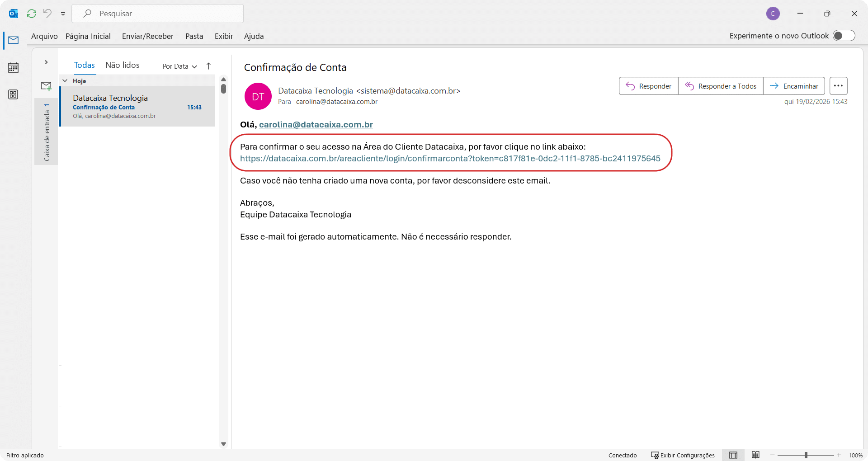868x461 pixels.
Task: Click the new email envelope icon
Action: pos(46,86)
